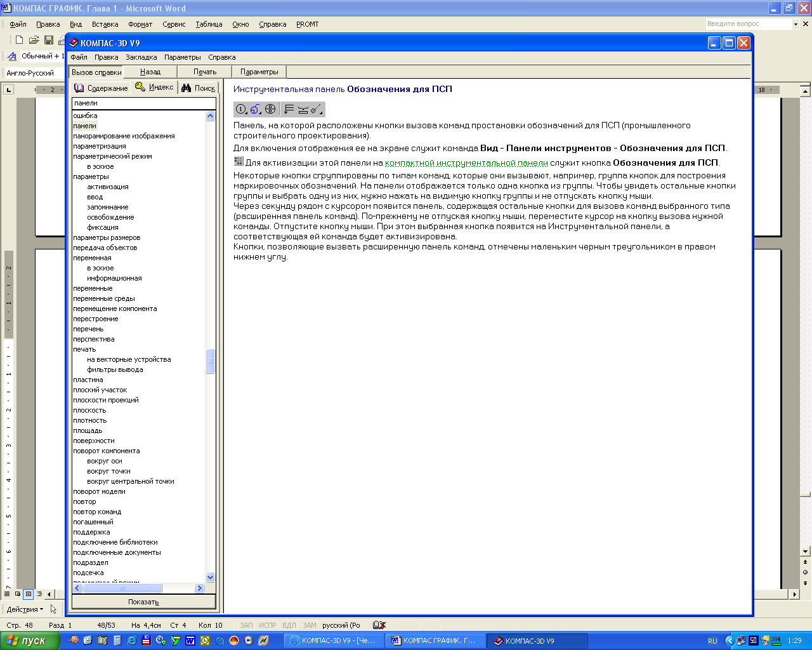The image size is (812, 650).
Task: Click the Print layout view button in Word
Action: tap(28, 594)
